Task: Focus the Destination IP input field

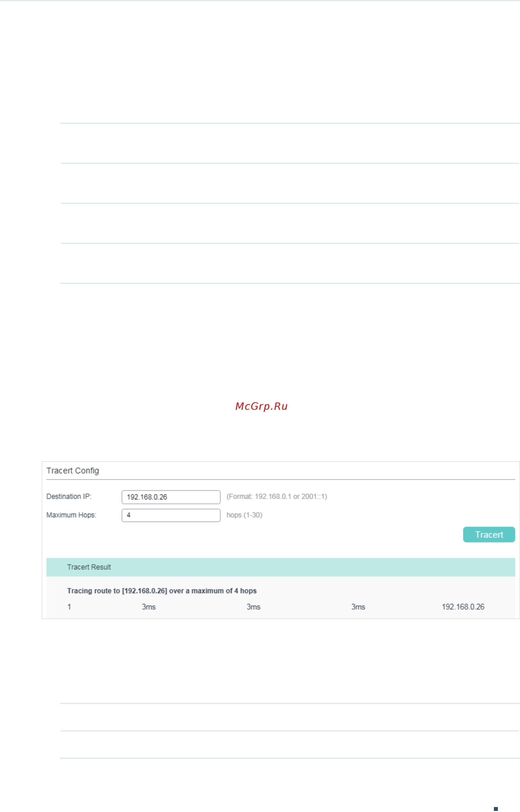Action: click(171, 497)
